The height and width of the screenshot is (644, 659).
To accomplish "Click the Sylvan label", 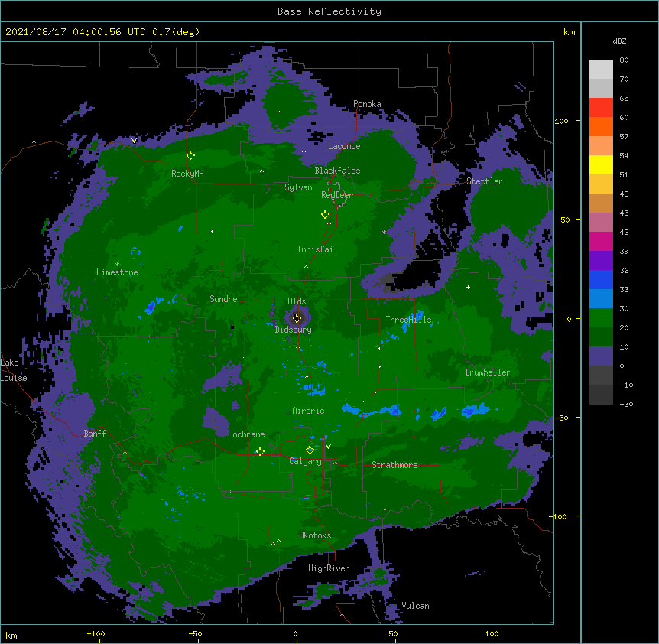I will (298, 187).
